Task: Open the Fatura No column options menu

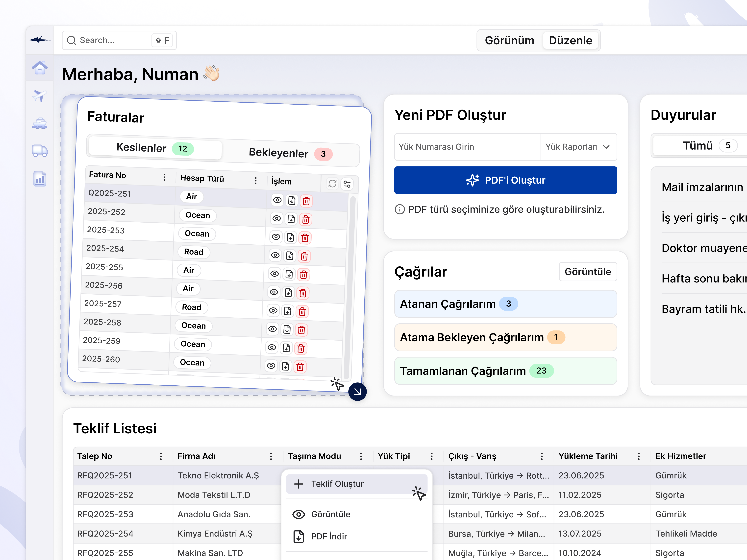Action: click(164, 177)
